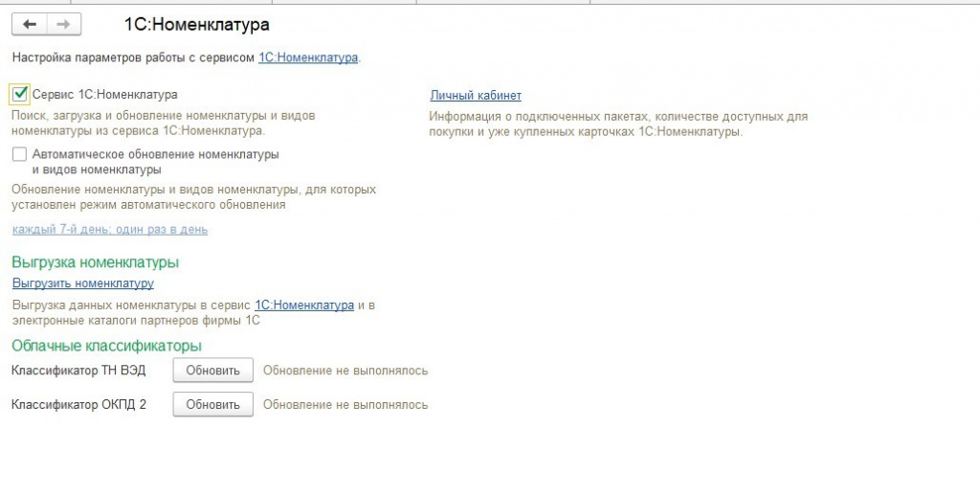Click the Выгрузить номенклатуру link
Viewport: 980px width, 497px height.
83,283
